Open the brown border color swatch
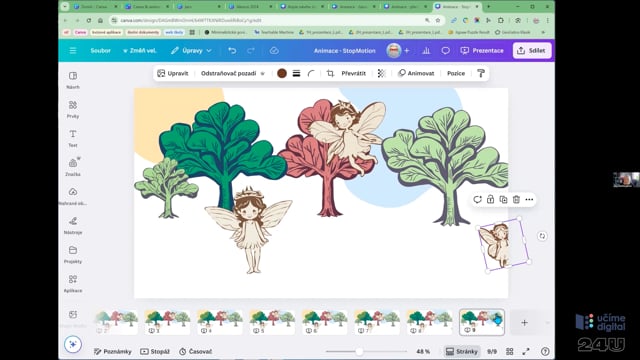Screen dimensions: 640x360 click(x=282, y=73)
